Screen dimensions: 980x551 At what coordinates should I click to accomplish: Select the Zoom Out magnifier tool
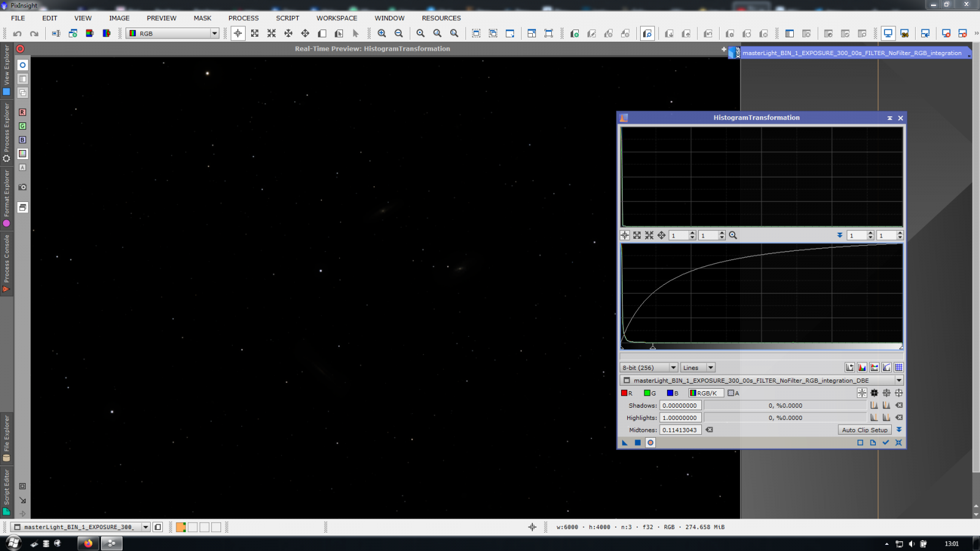(x=399, y=34)
